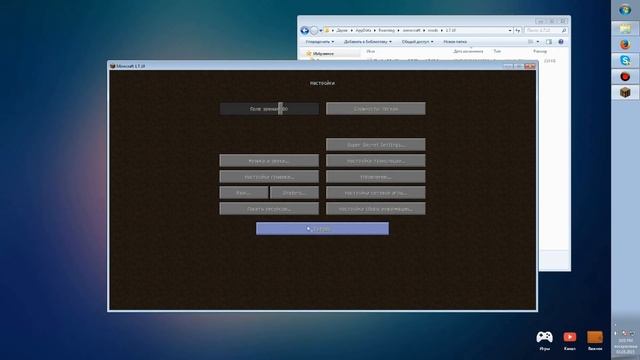Open the Канал YouTube desktop icon

click(x=570, y=340)
